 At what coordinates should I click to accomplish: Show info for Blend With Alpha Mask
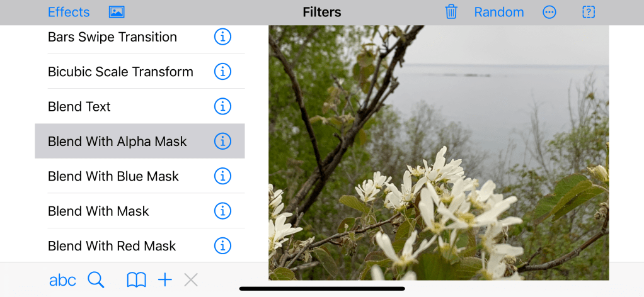[222, 141]
